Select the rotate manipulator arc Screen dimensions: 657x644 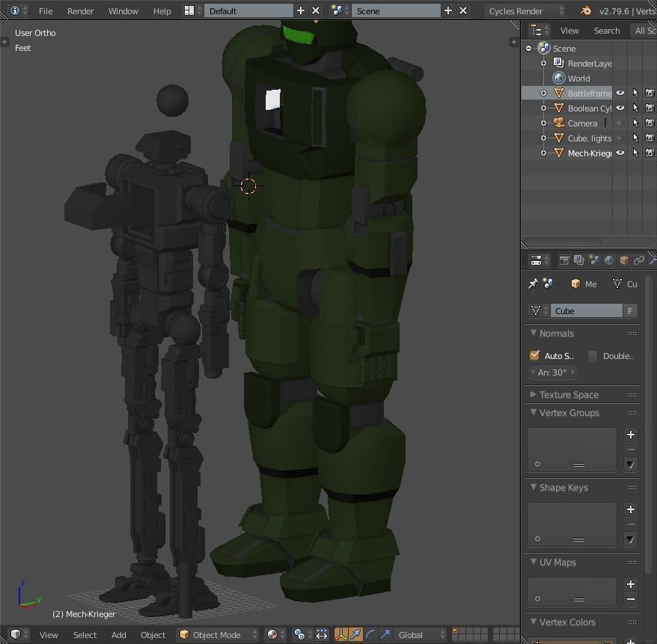370,634
